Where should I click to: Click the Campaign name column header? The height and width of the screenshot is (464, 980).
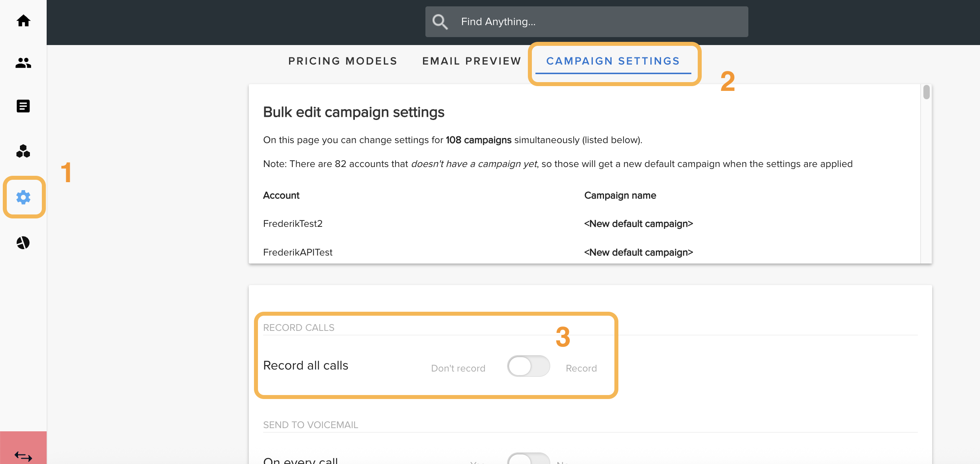click(620, 195)
